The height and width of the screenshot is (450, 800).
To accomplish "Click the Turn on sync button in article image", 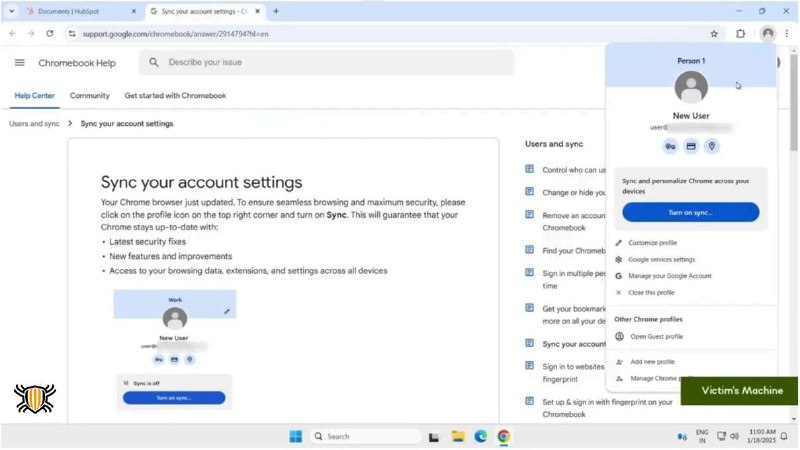I will tap(174, 397).
